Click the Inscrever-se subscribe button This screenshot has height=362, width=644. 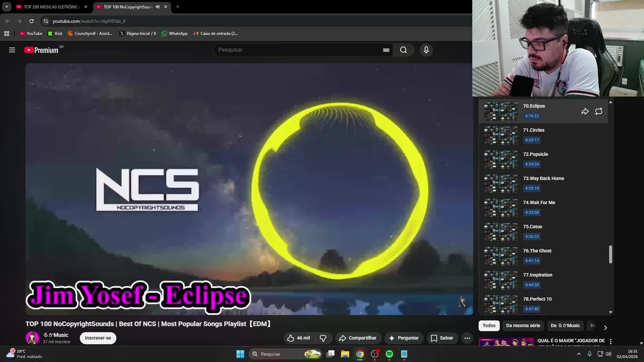(x=98, y=338)
